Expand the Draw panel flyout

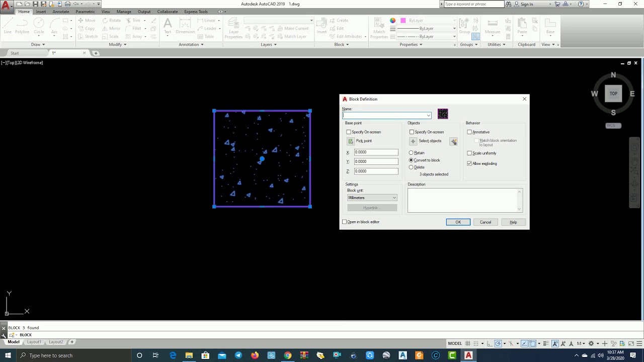(x=38, y=44)
